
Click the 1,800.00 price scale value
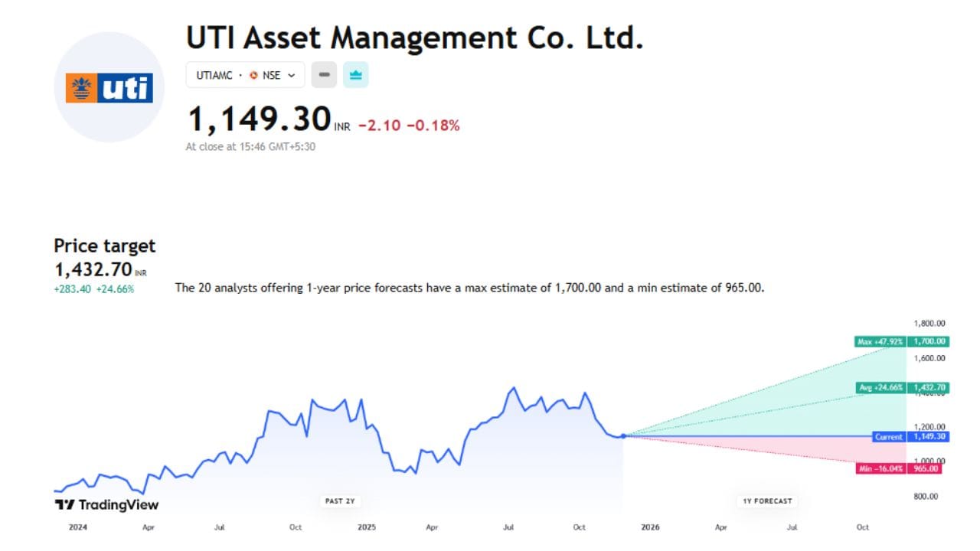[928, 322]
